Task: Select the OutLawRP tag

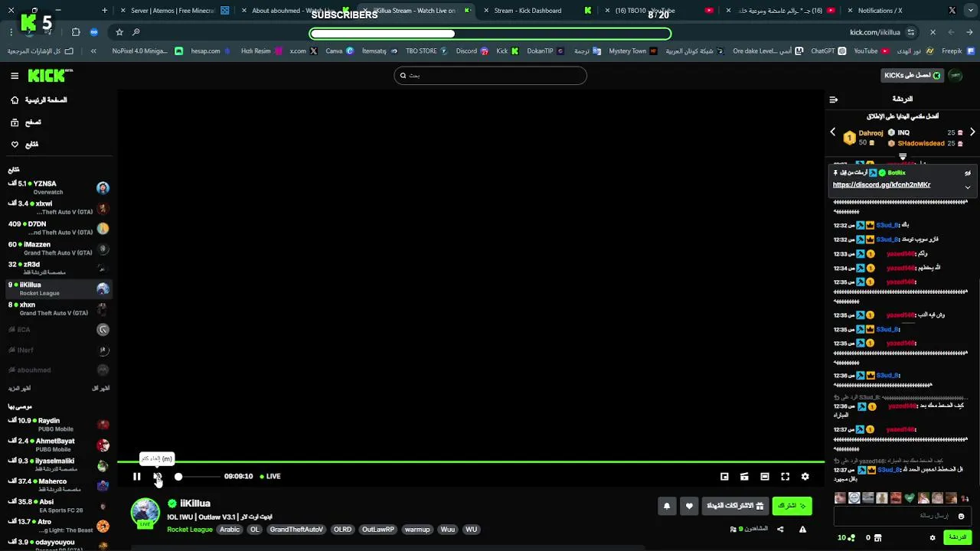Action: tap(377, 530)
